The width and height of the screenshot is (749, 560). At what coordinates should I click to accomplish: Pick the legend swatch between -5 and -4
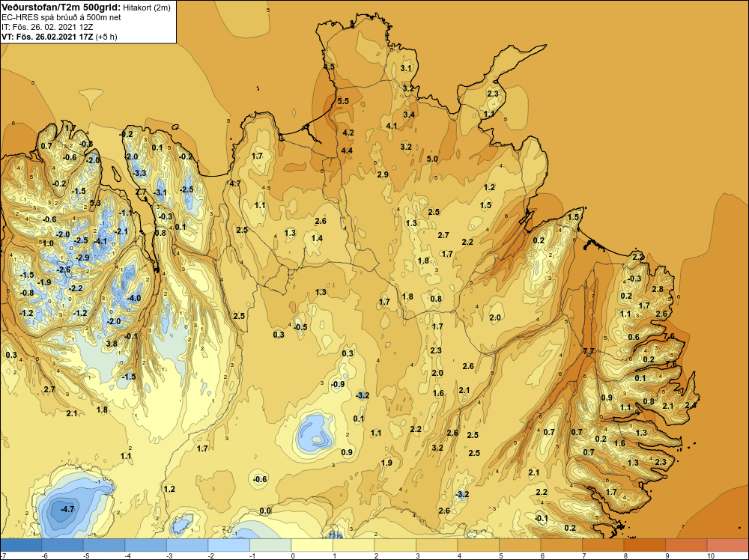pyautogui.click(x=104, y=545)
